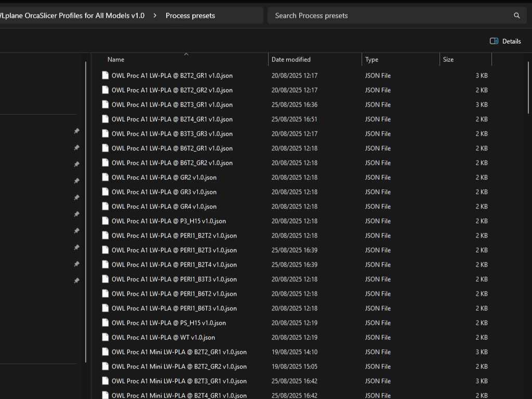The image size is (532, 399).
Task: Click the file icon of A1 Mini B2T2_GR2
Action: pos(105,366)
